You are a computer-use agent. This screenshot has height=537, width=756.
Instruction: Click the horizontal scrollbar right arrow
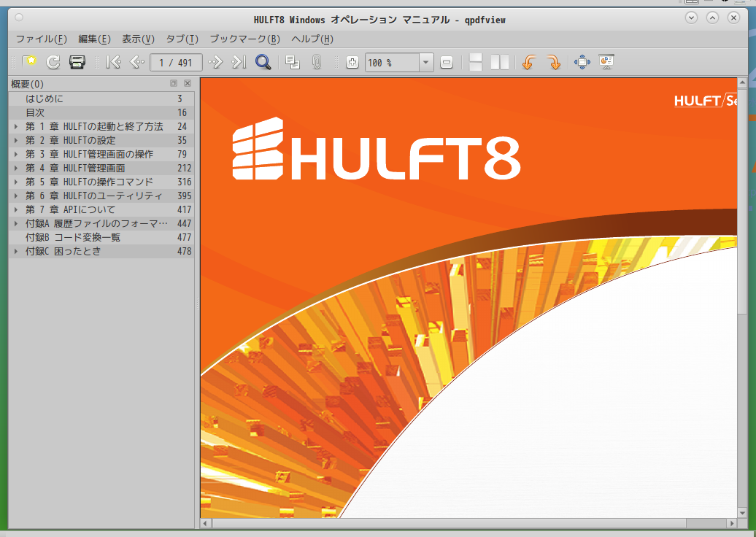pyautogui.click(x=732, y=523)
